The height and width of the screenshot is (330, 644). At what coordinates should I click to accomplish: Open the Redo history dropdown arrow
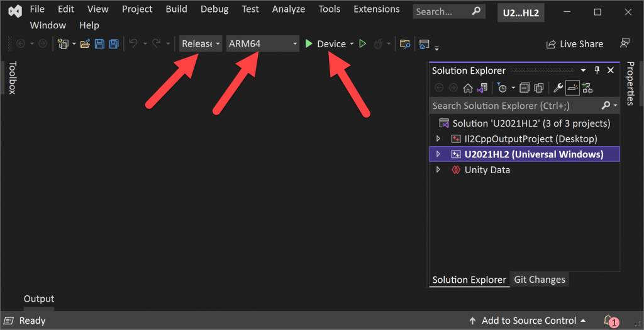(167, 43)
